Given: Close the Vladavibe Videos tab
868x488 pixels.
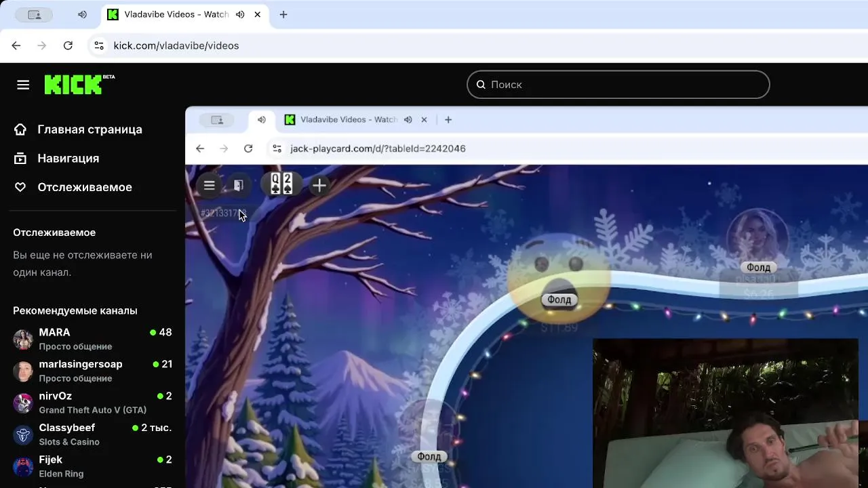Looking at the screenshot, I should (258, 14).
